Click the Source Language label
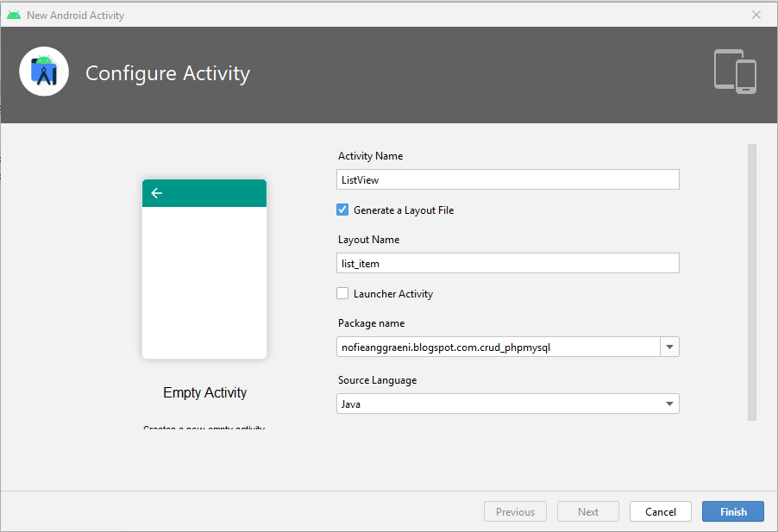This screenshot has width=778, height=532. (377, 380)
